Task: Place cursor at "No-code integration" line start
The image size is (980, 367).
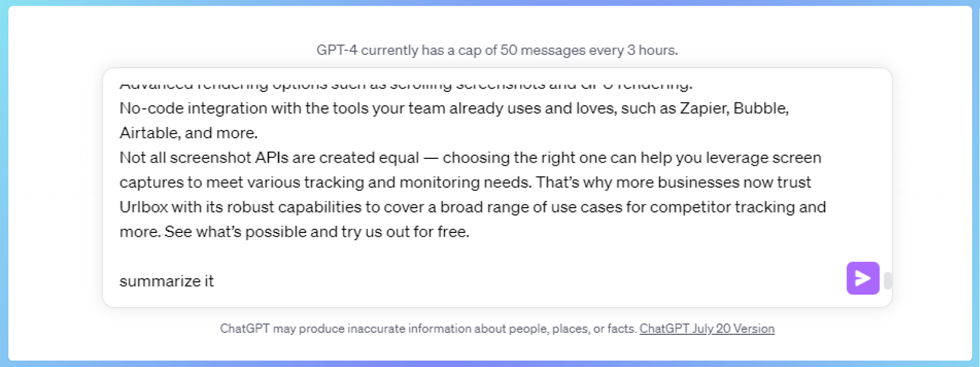Action: point(120,108)
